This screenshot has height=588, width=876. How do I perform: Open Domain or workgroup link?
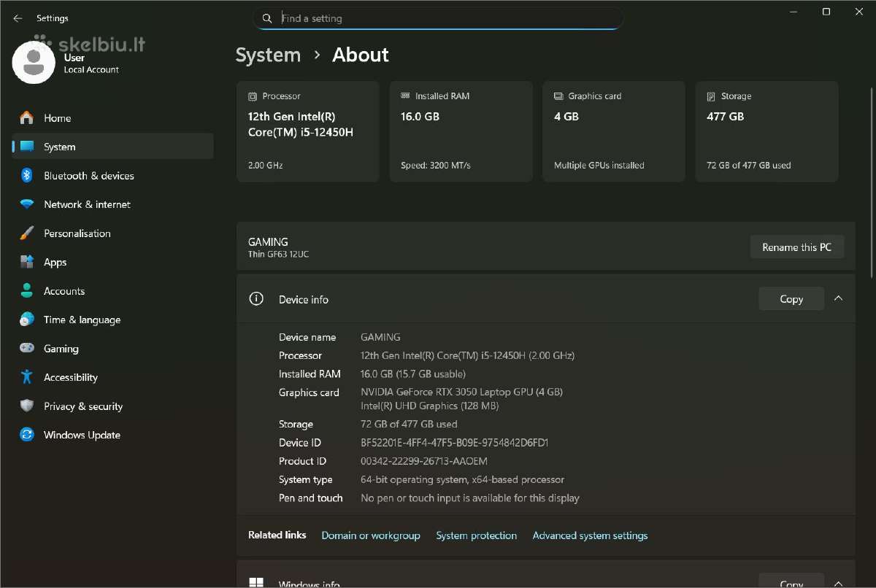pyautogui.click(x=371, y=535)
